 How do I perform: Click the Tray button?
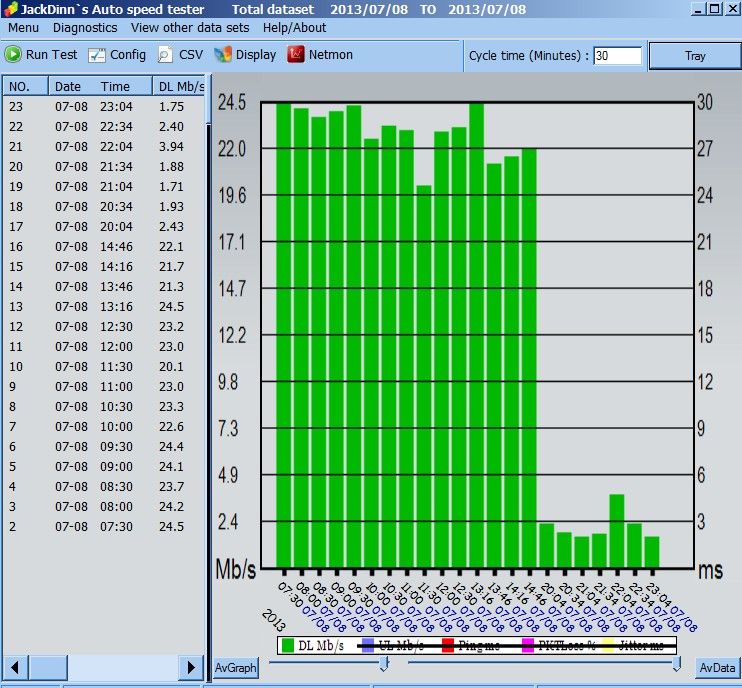695,56
